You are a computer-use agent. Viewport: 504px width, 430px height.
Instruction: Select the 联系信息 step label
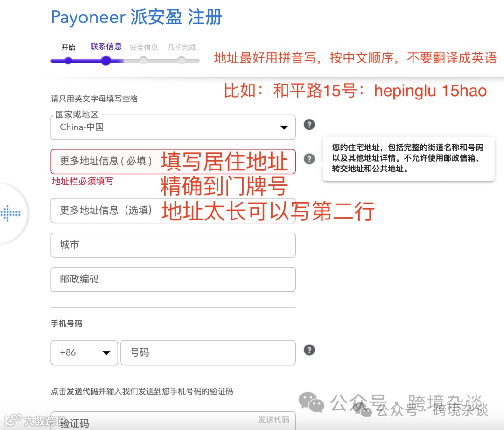[106, 47]
